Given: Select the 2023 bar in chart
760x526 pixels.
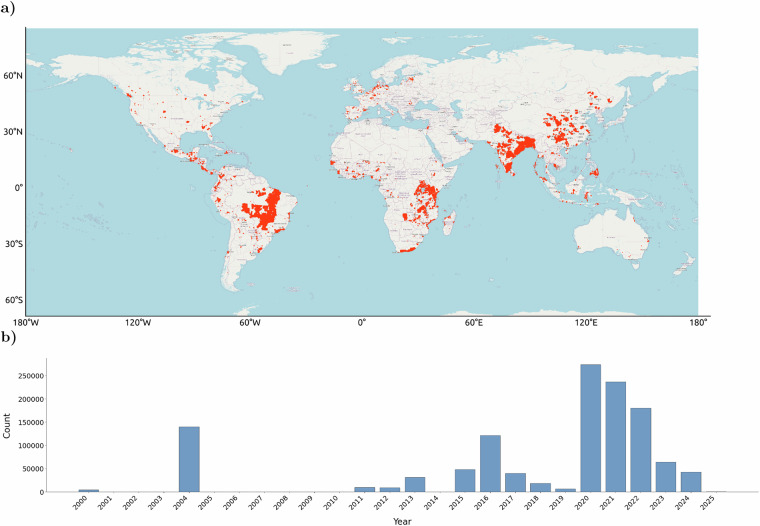Looking at the screenshot, I should (x=665, y=477).
